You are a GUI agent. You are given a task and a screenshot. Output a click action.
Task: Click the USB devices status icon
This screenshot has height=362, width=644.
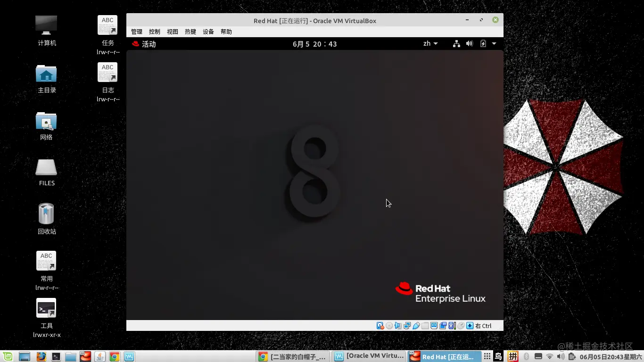[x=416, y=326]
